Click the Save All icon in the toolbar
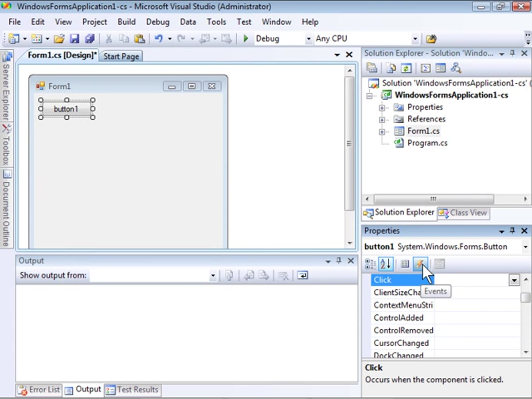Screen dimensions: 532x399 90,39
